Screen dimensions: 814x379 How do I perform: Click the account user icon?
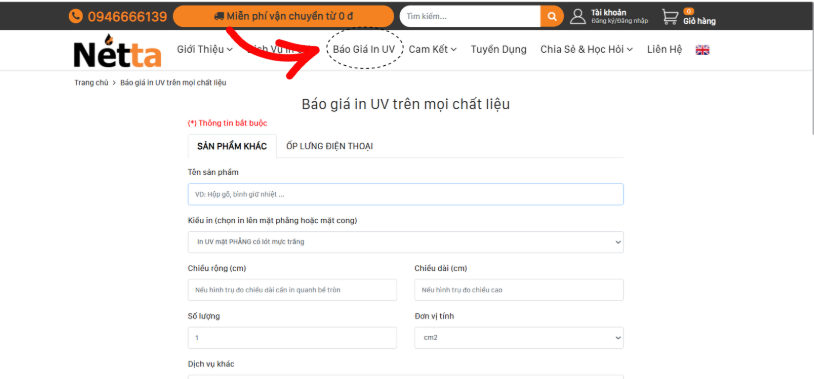[x=578, y=17]
